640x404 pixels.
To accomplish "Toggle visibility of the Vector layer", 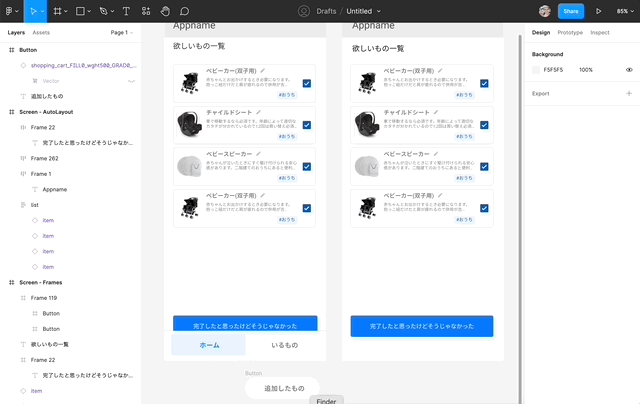I will (x=131, y=81).
